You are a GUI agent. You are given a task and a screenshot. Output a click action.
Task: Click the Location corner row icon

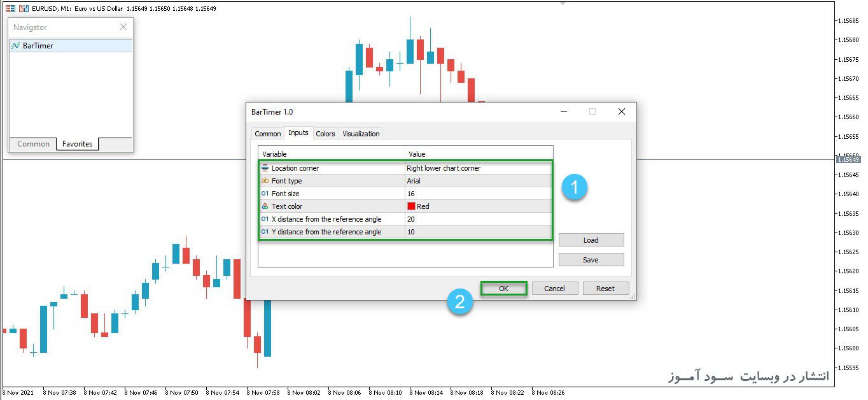(265, 168)
